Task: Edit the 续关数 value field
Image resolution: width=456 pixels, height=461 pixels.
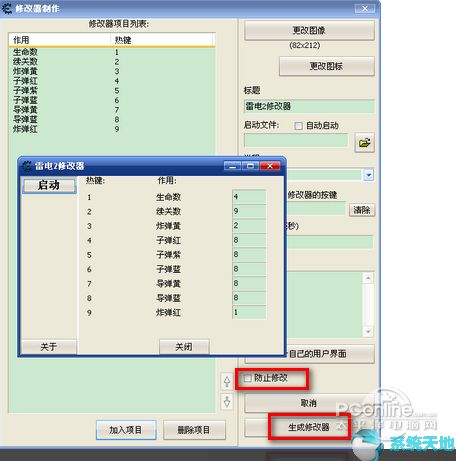Action: point(249,211)
